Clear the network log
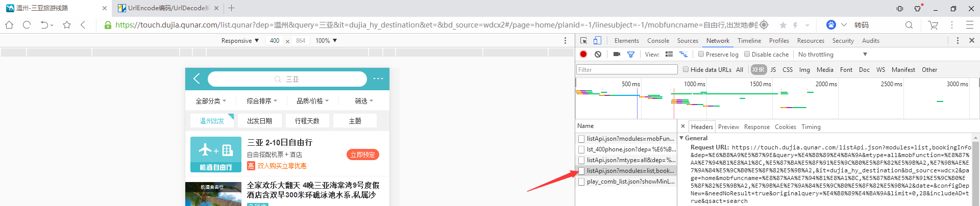 click(598, 54)
